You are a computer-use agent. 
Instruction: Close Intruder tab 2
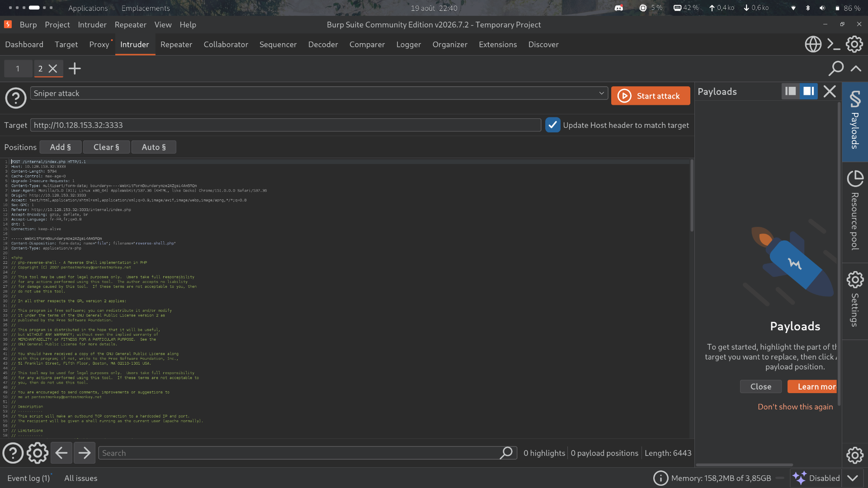[x=53, y=69]
